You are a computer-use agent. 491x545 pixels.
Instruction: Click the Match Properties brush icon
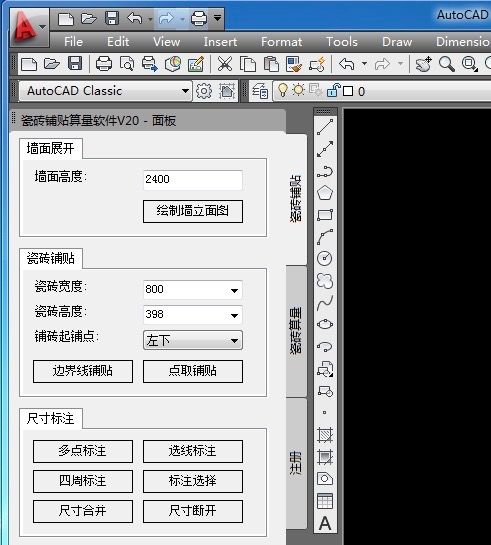294,64
